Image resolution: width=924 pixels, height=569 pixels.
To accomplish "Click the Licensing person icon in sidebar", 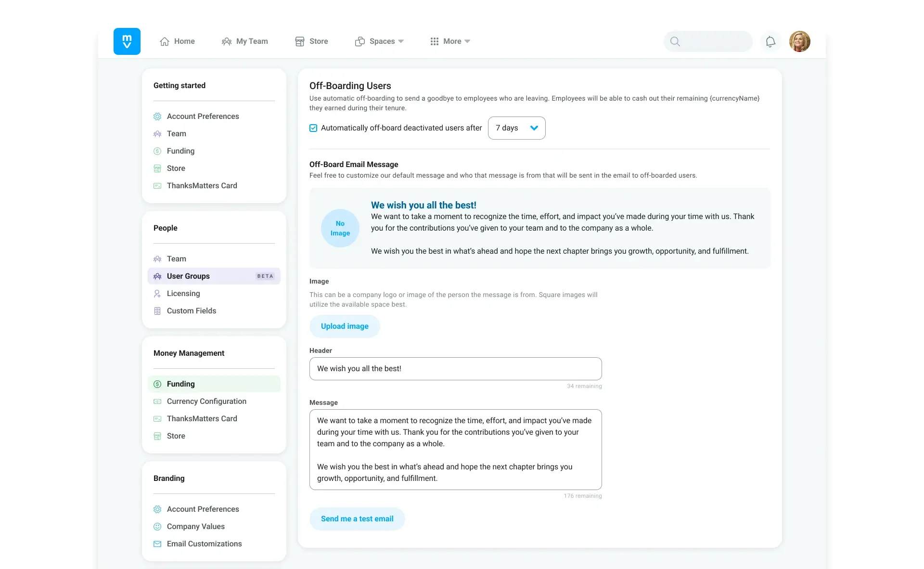I will pyautogui.click(x=157, y=294).
